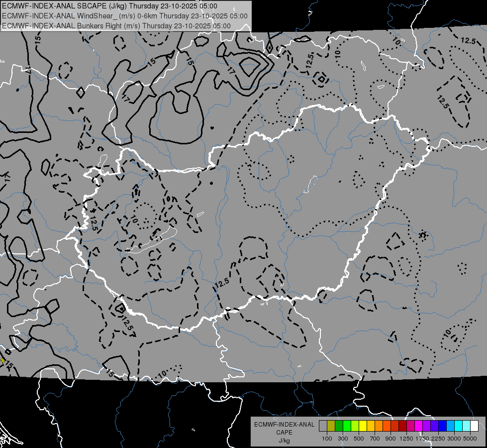The width and height of the screenshot is (487, 448).
Task: Click the J/kg unit label in legend
Action: (284, 441)
